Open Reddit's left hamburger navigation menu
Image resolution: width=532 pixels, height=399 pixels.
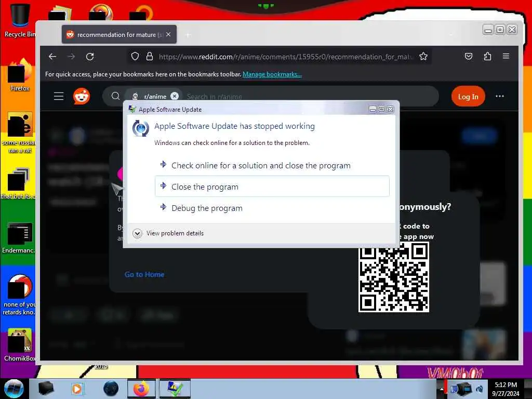[59, 96]
